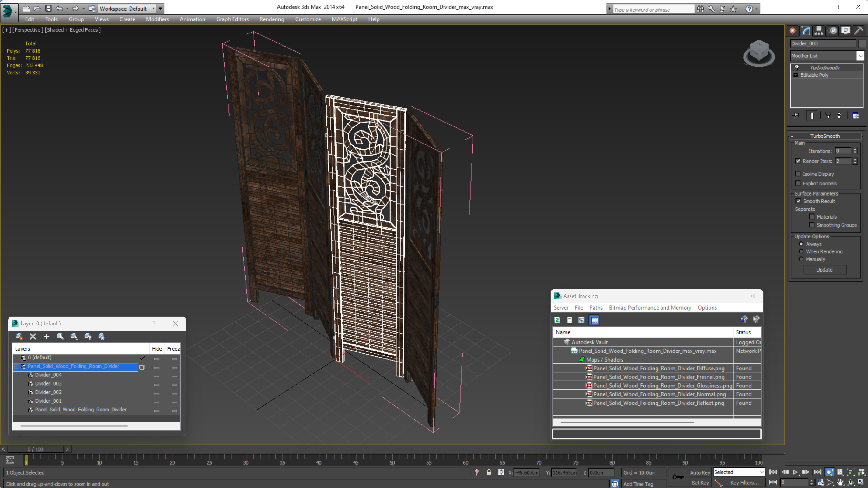Open the Selected key filter dropdown
This screenshot has width=868, height=488.
tap(761, 472)
